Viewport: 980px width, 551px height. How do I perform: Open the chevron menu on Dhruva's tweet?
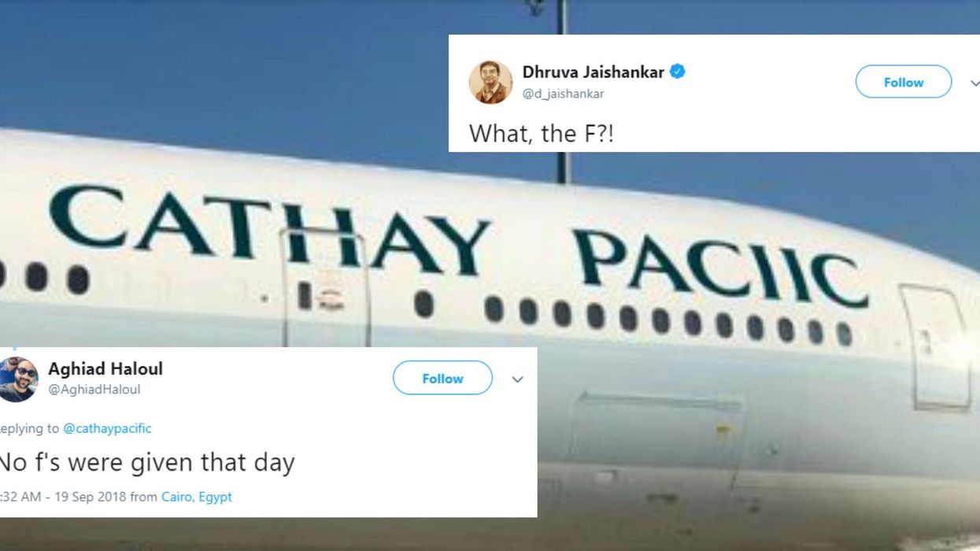[x=974, y=83]
